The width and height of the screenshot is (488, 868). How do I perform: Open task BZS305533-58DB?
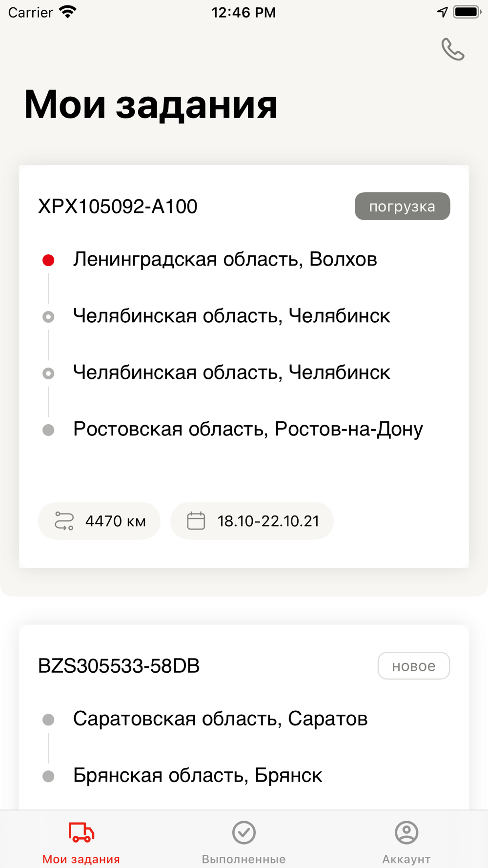click(x=119, y=666)
